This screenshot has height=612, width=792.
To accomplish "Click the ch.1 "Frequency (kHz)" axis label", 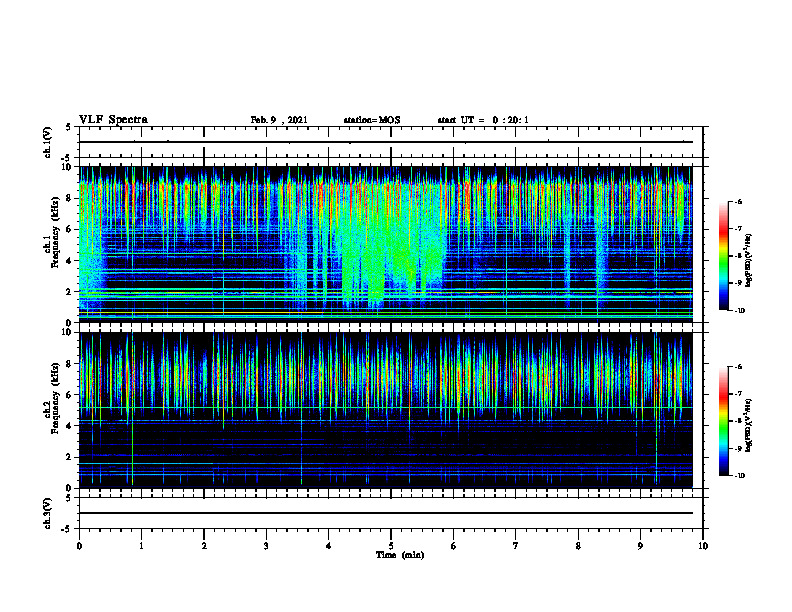I will coord(55,233).
